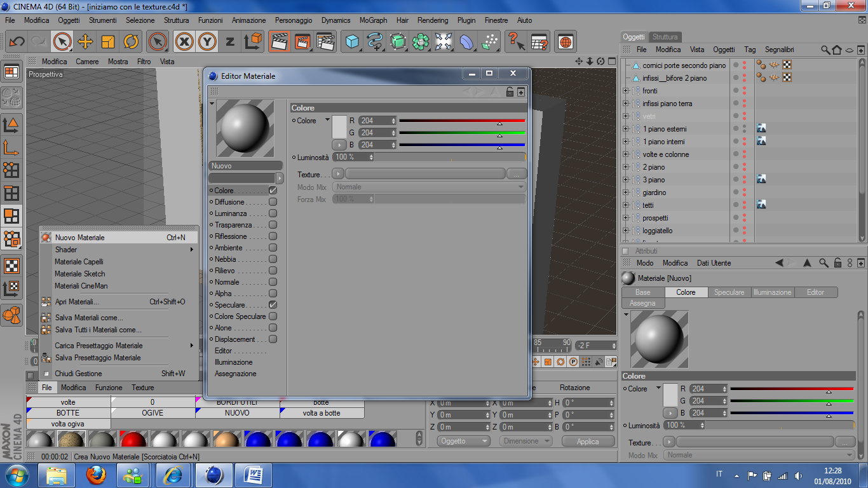Open the Shader submenu arrow
Viewport: 868px width, 488px height.
[191, 250]
